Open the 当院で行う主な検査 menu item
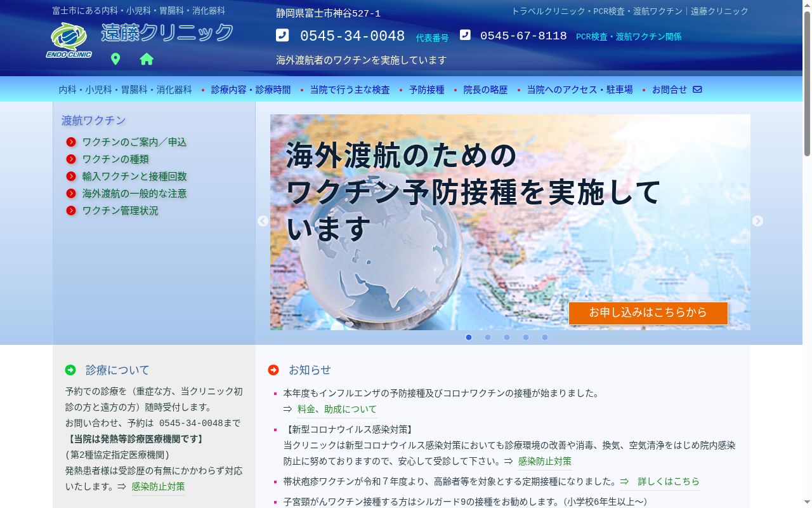Screen dimensions: 812x508 [350, 90]
